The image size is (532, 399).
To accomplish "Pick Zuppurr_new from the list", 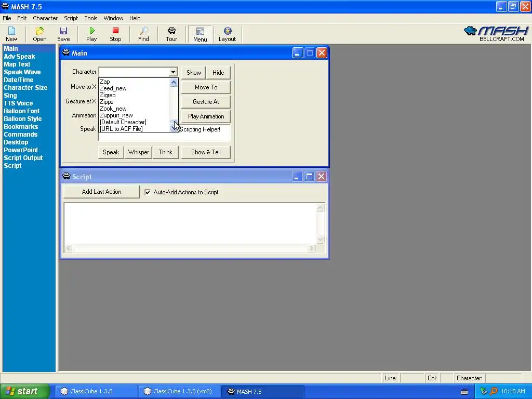I will [x=116, y=115].
